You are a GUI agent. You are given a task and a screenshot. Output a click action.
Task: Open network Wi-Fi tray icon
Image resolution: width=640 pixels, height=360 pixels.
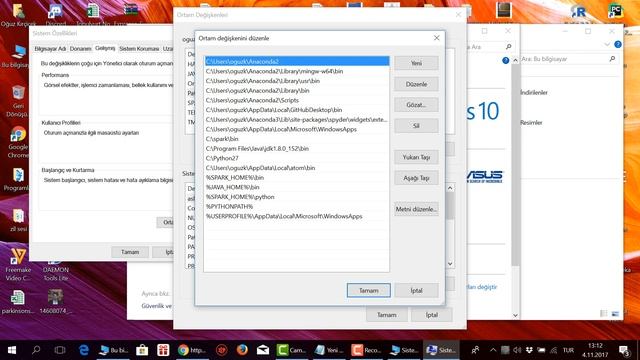pyautogui.click(x=553, y=350)
